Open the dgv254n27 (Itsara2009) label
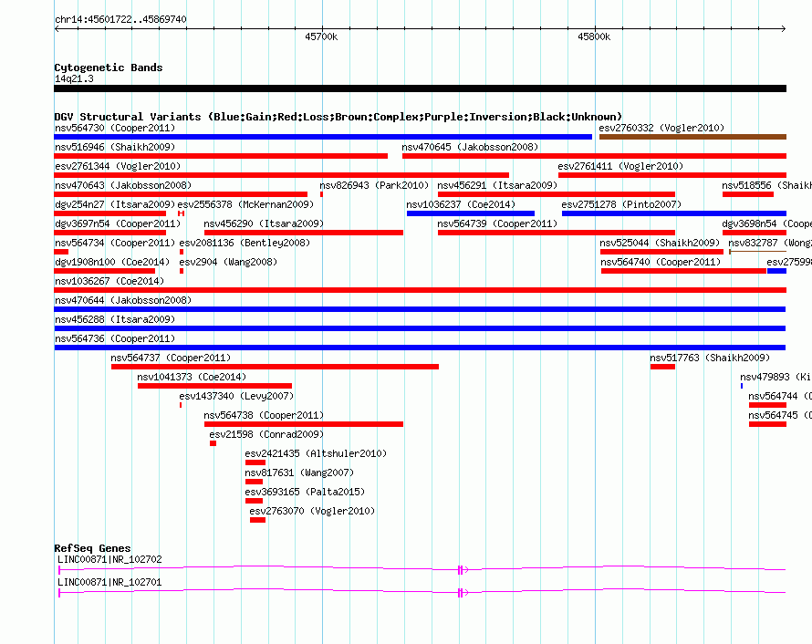The width and height of the screenshot is (812, 644). (115, 204)
